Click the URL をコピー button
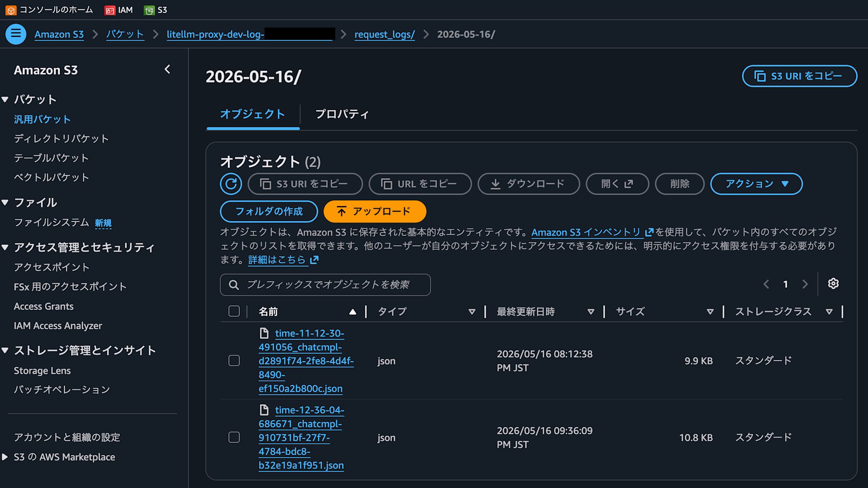Image resolution: width=868 pixels, height=488 pixels. 420,184
